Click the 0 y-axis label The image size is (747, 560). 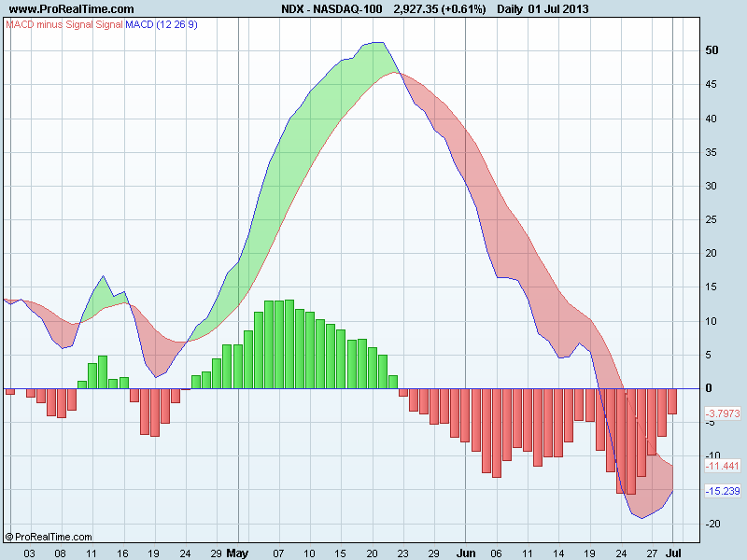709,388
